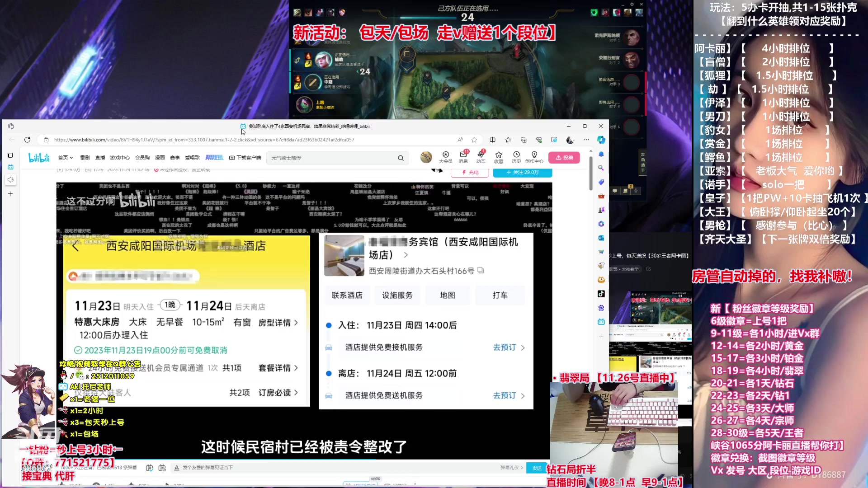Click the 关注 29.0万 follow button
868x488 pixels.
tap(523, 173)
